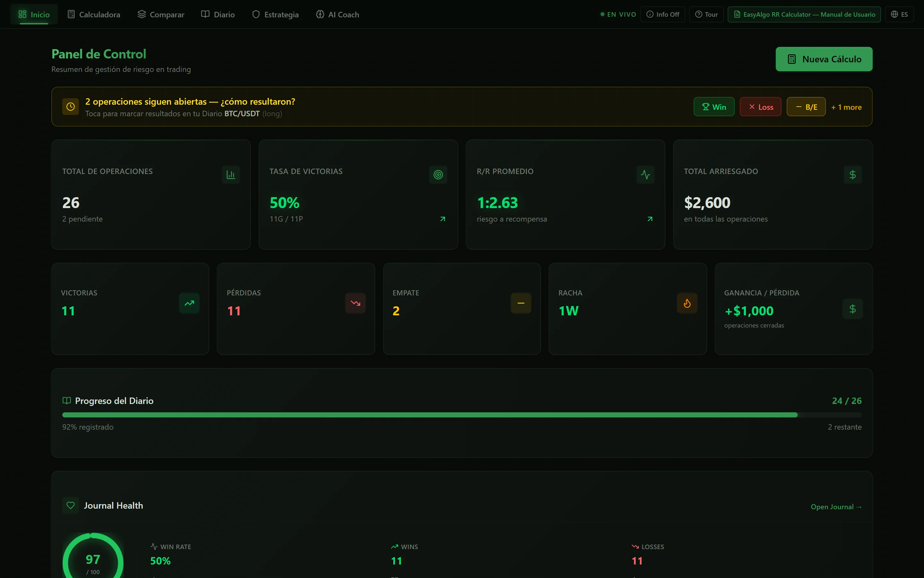Click the Progreso del Diario progress bar

[x=462, y=415]
